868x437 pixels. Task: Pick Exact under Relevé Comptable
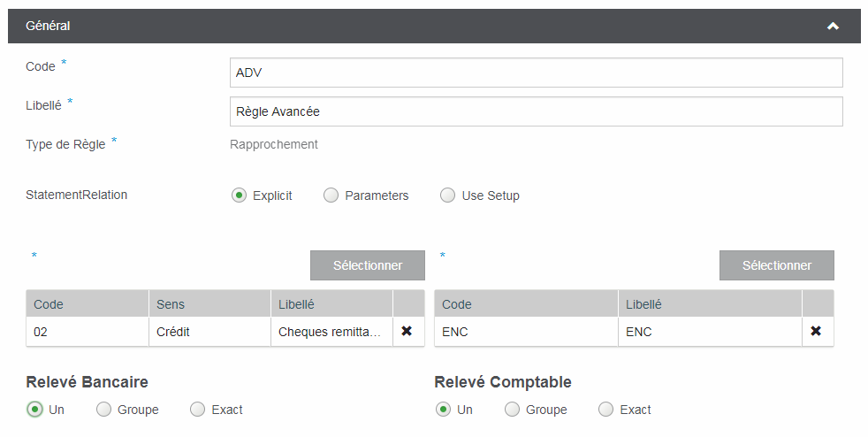[605, 410]
